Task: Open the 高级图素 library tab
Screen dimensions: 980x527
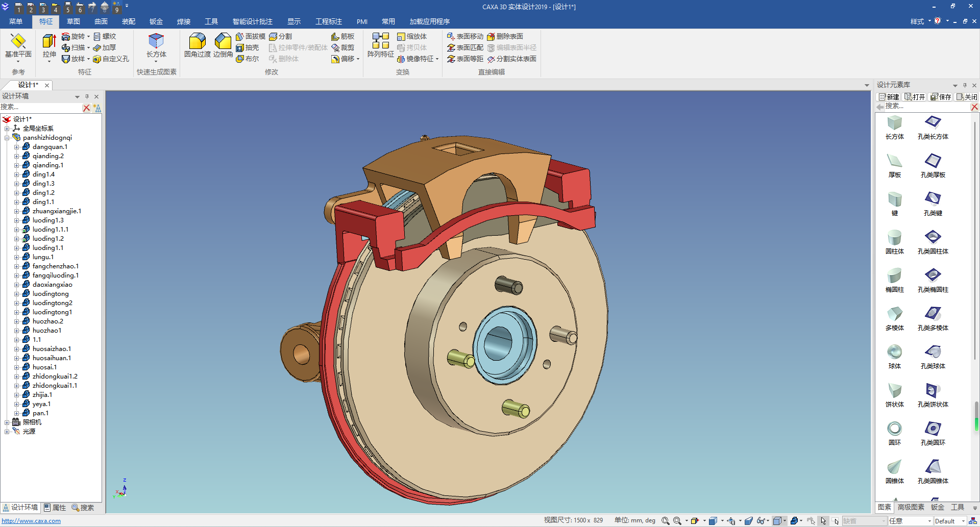Action: [x=911, y=507]
